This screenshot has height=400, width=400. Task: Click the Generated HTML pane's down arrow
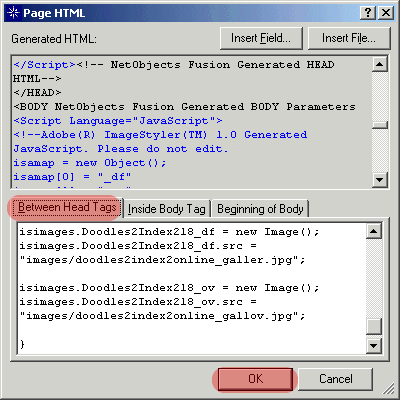coord(380,180)
